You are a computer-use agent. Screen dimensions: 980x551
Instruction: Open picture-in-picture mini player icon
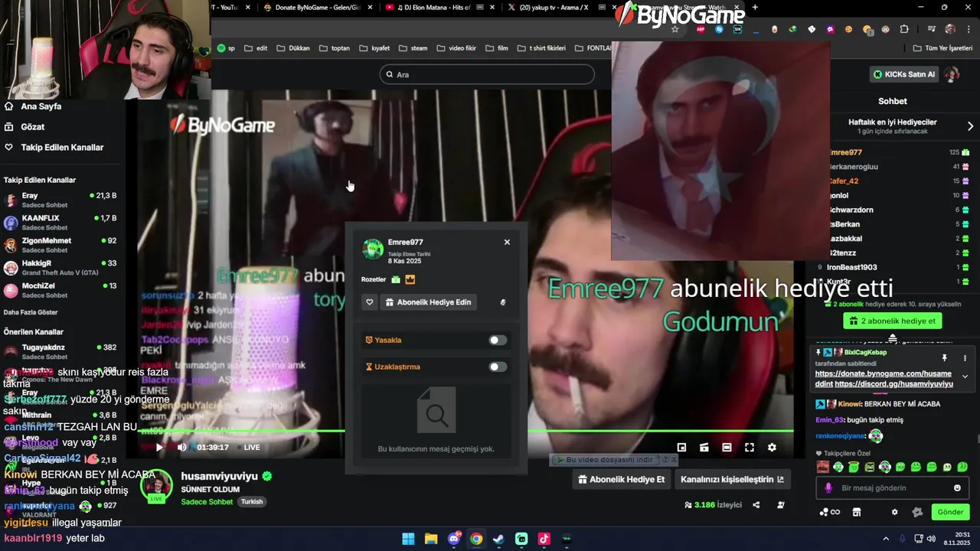click(x=681, y=447)
